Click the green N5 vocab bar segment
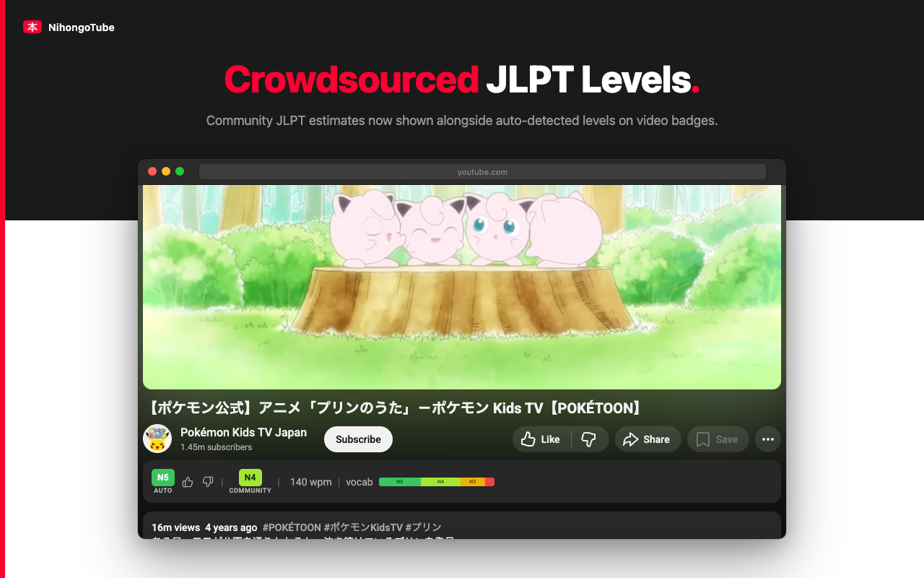 [x=400, y=482]
